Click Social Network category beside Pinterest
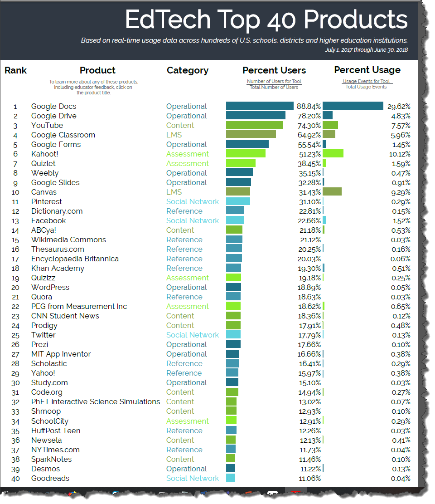This screenshot has width=435, height=504. pyautogui.click(x=193, y=201)
